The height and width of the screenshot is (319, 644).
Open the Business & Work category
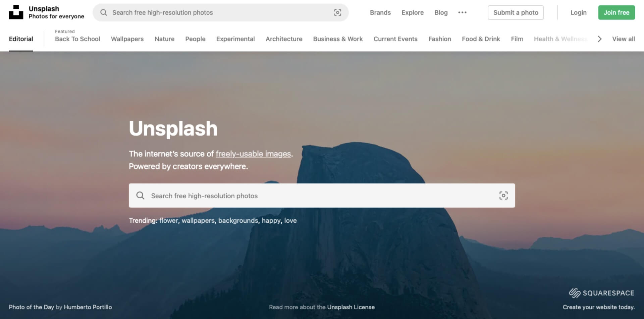click(338, 39)
